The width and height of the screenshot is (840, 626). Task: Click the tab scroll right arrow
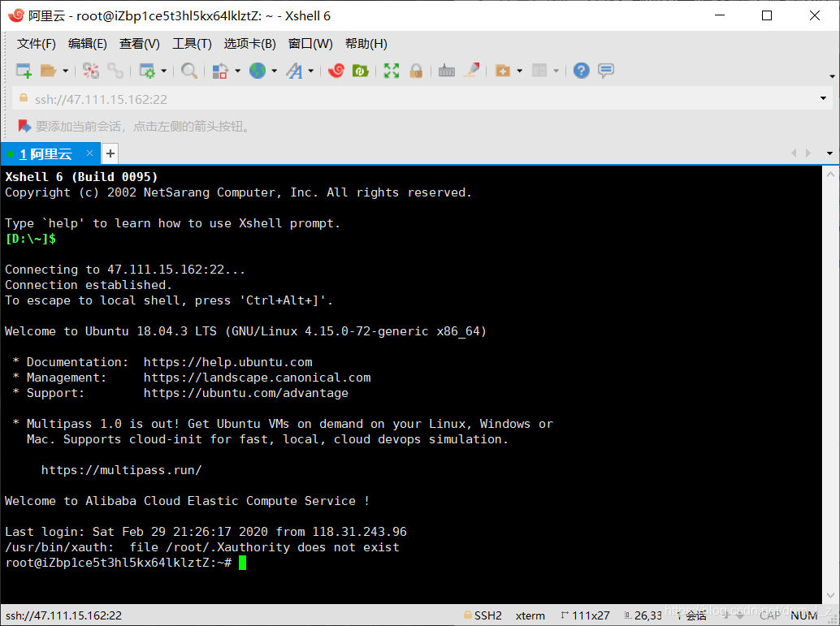point(808,153)
